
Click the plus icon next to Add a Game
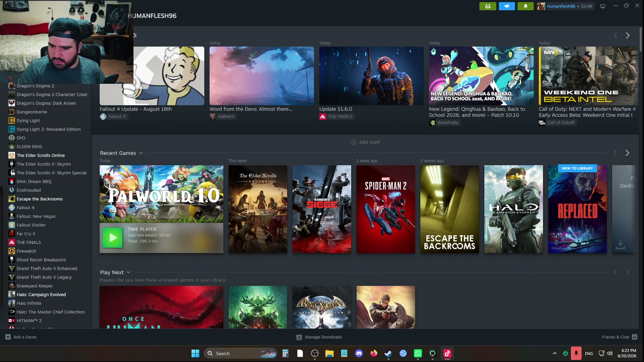pos(8,337)
